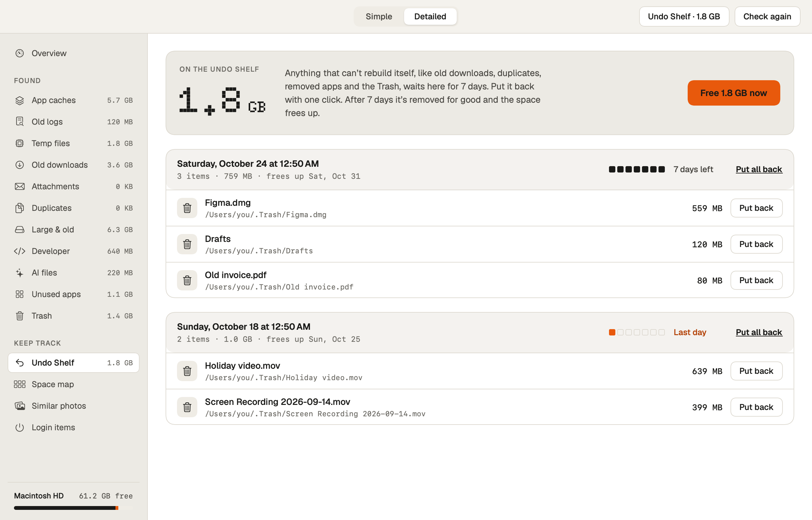Open the Old downloads arrow icon
This screenshot has height=520, width=812.
point(20,165)
